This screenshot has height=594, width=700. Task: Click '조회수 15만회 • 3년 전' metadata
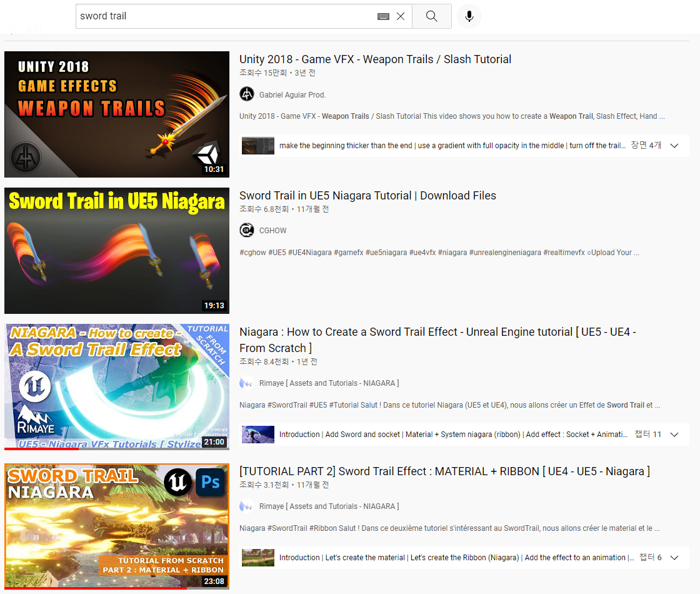pos(277,73)
